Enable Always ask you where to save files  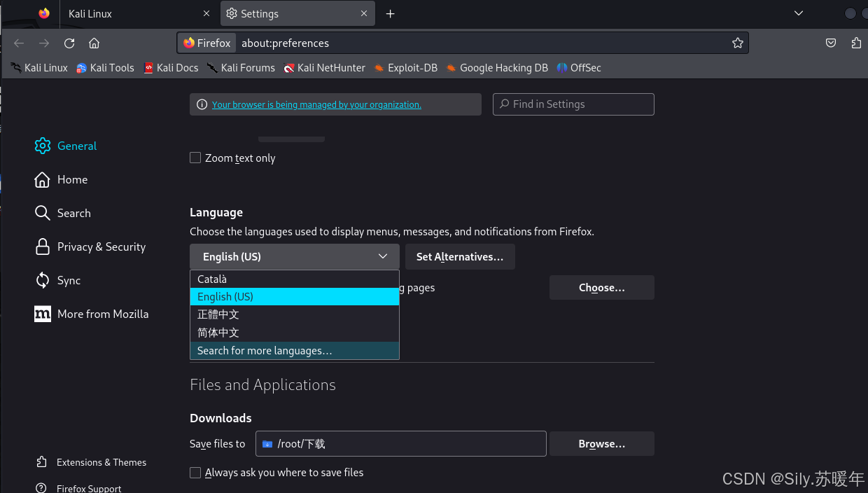coord(195,473)
